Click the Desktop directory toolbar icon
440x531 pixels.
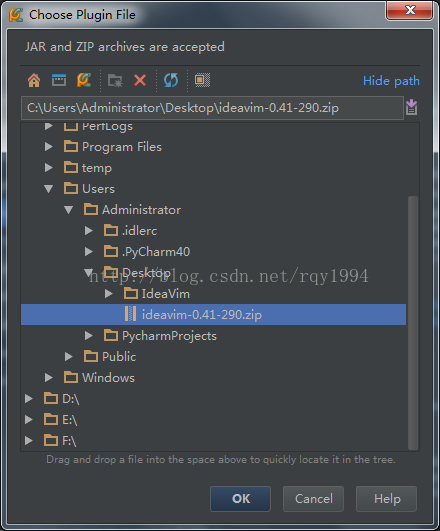[59, 80]
